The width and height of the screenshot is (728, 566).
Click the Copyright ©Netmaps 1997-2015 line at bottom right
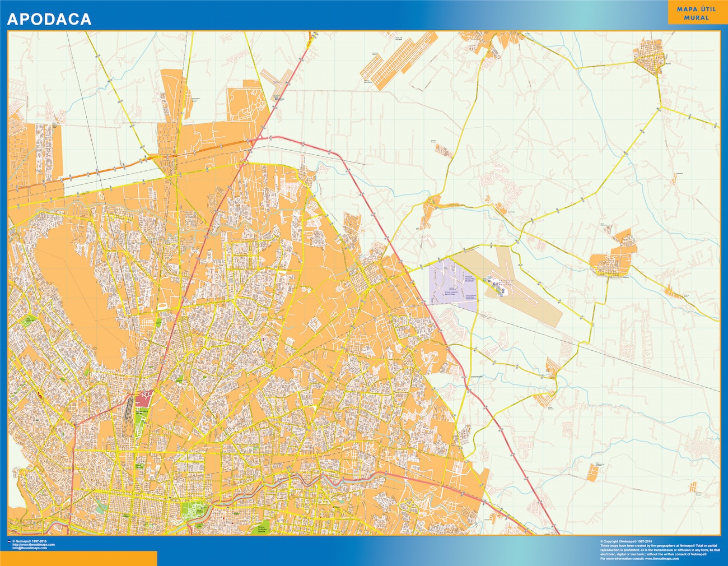tap(626, 541)
